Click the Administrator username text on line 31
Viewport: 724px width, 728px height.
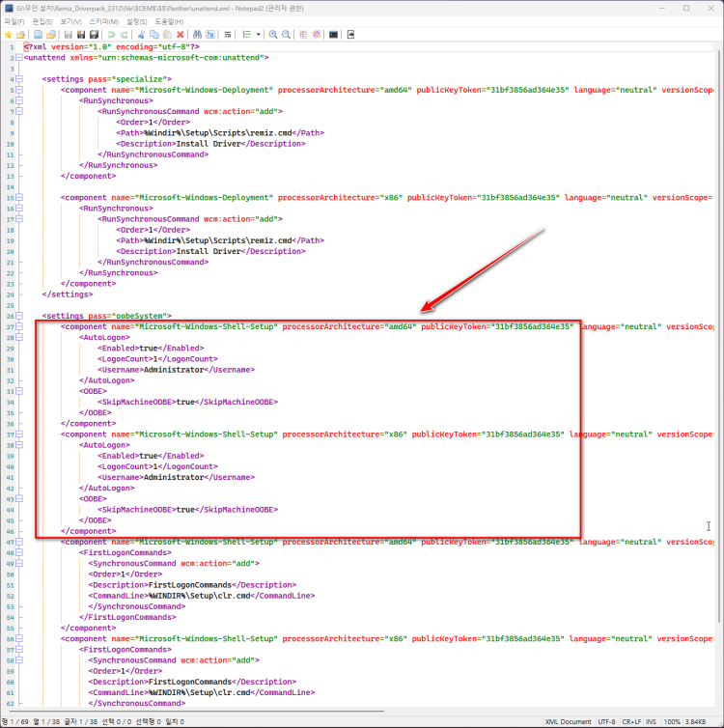pyautogui.click(x=174, y=370)
